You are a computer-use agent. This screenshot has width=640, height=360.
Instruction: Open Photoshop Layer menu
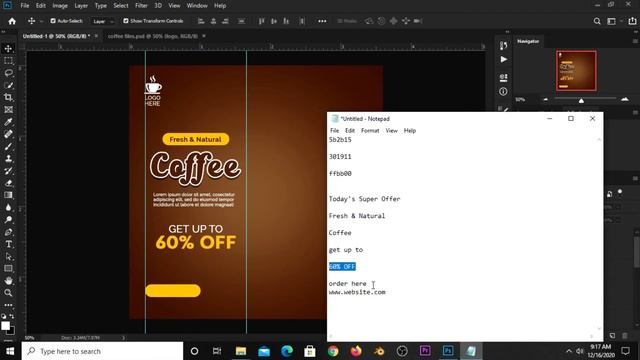pos(81,6)
